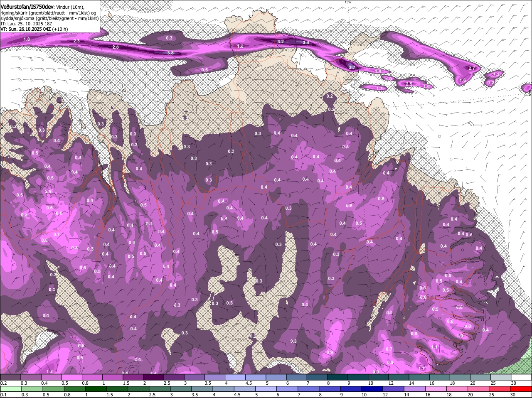Viewport: 532px width, 398px height.
Task: Select the dark green rain swatch between 1 and 1.5
Action: (96, 389)
